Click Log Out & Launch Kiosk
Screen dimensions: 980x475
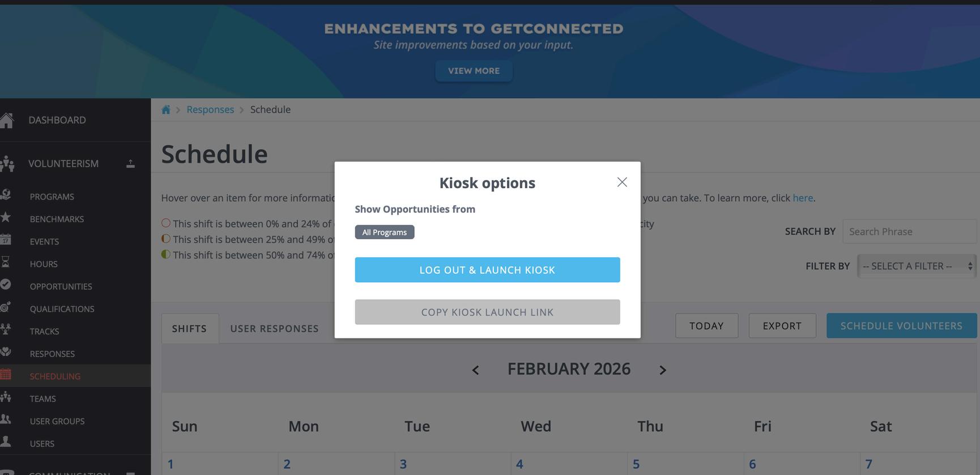coord(487,270)
